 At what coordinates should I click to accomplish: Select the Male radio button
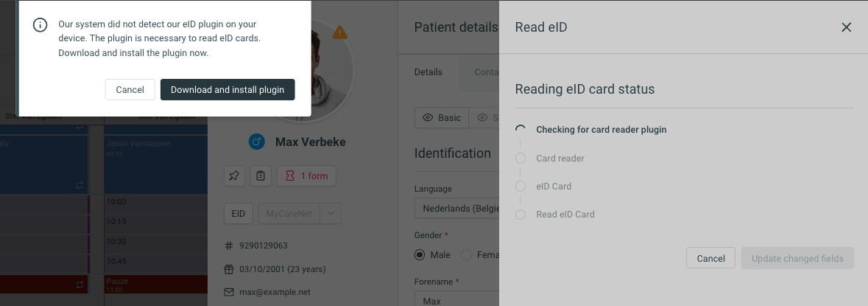pos(420,255)
